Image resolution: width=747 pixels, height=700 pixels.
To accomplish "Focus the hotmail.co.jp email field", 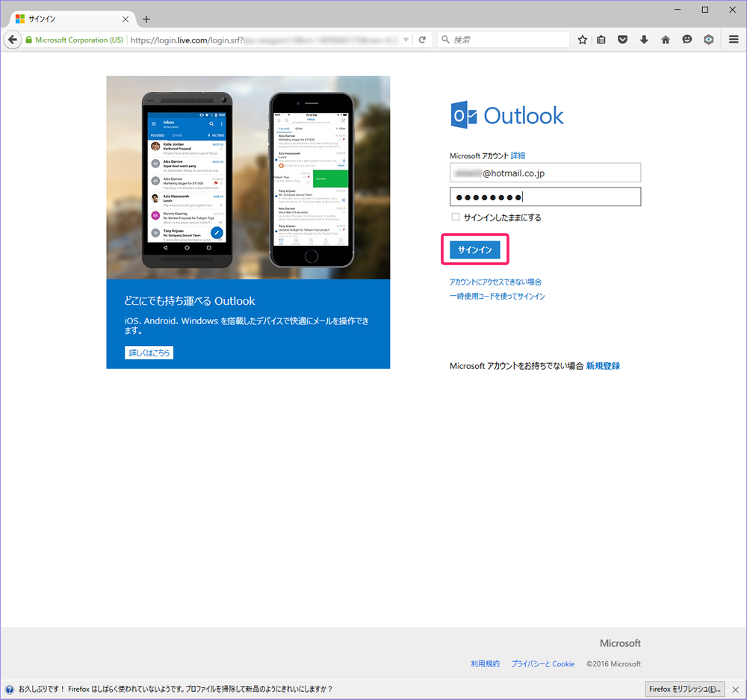I will (x=545, y=173).
